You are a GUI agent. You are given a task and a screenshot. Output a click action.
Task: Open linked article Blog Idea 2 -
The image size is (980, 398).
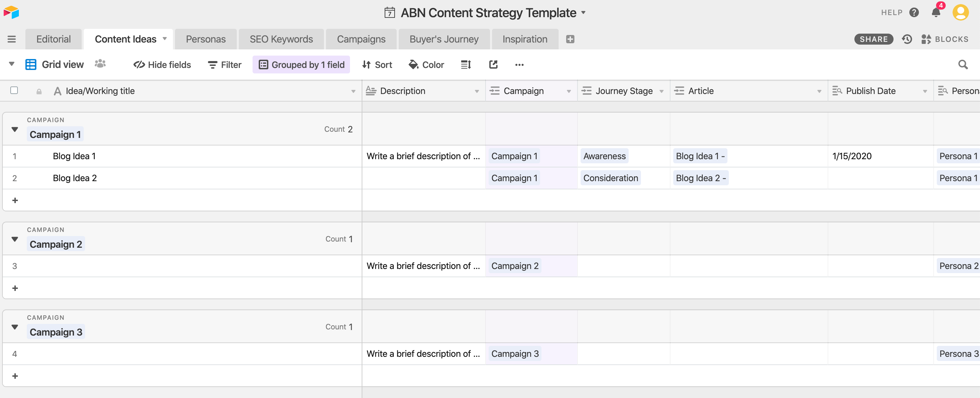(700, 178)
